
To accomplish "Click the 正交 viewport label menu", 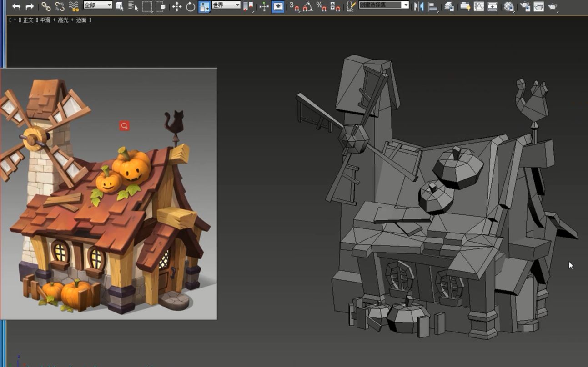I will tap(29, 20).
